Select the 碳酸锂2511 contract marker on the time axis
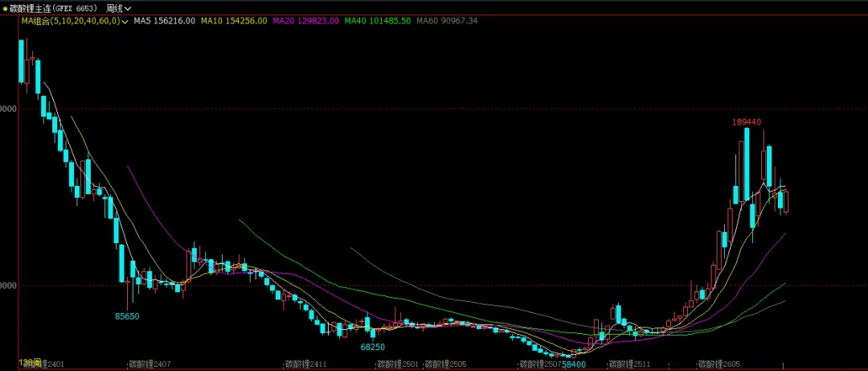868x371 pixels. tap(629, 365)
